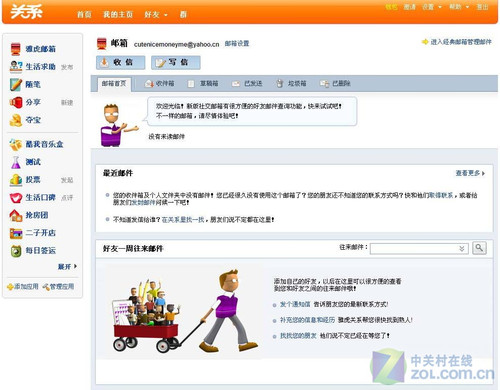Click the 添加应用 link text
This screenshot has height=390, width=500.
(26, 287)
